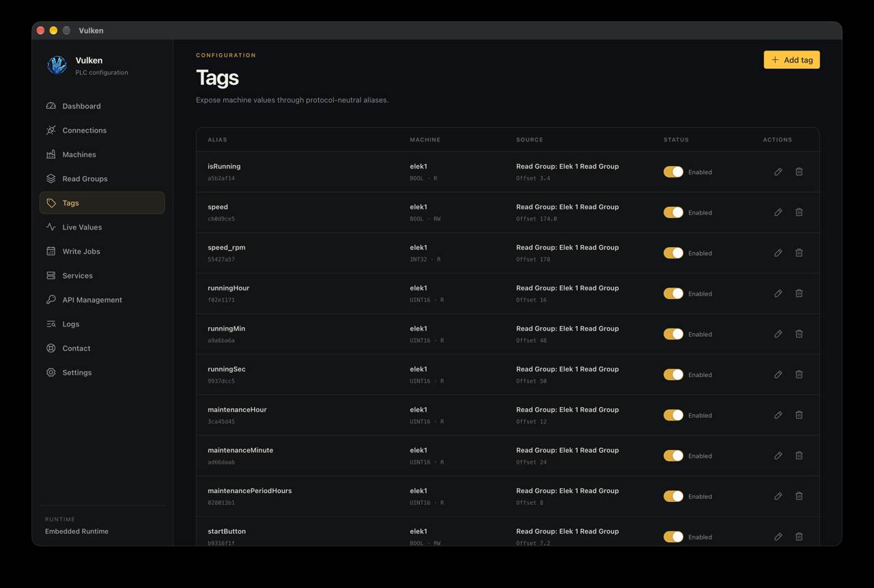View the Logs page
Screen dimensions: 874x588
coord(102,324)
